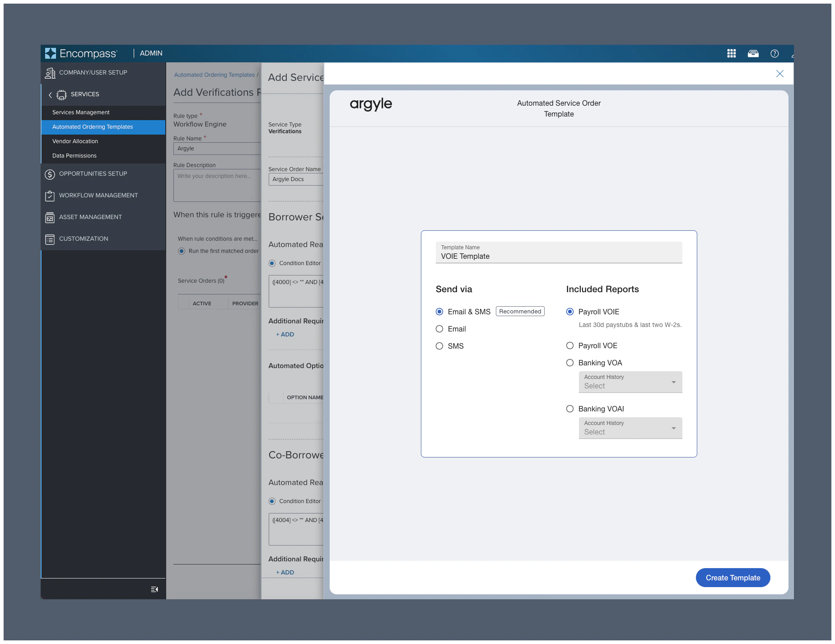Select SMS send option
The width and height of the screenshot is (835, 644).
point(439,346)
